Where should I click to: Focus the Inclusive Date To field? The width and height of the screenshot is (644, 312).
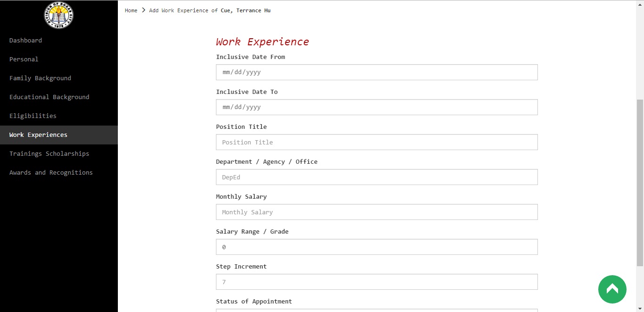coord(377,107)
